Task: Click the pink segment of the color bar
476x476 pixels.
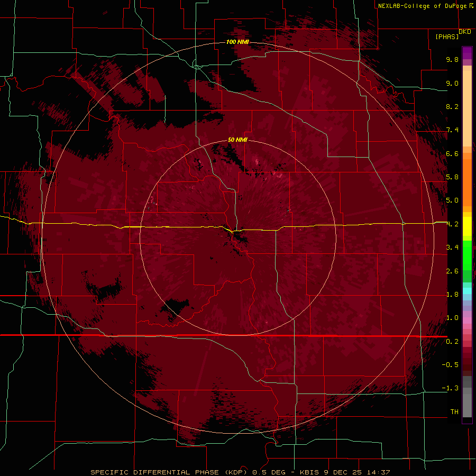Action: [x=467, y=321]
